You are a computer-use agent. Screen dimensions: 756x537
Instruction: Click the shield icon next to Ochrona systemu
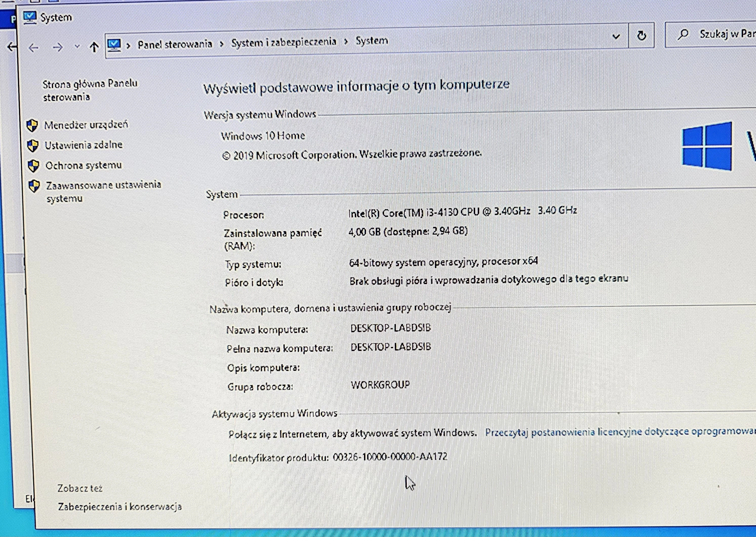point(34,166)
